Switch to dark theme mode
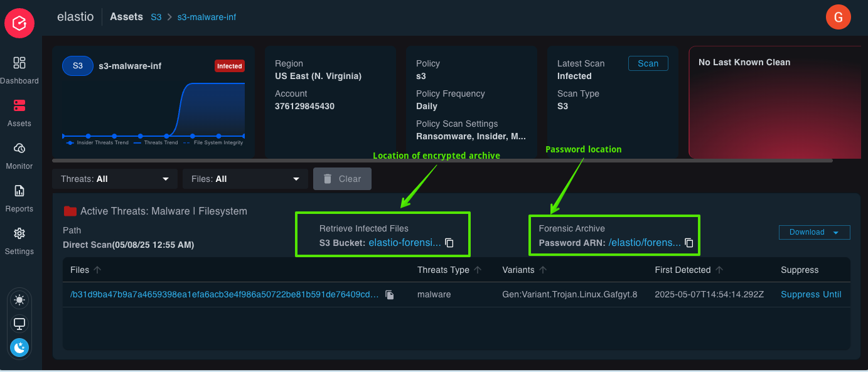The width and height of the screenshot is (868, 372). [19, 348]
